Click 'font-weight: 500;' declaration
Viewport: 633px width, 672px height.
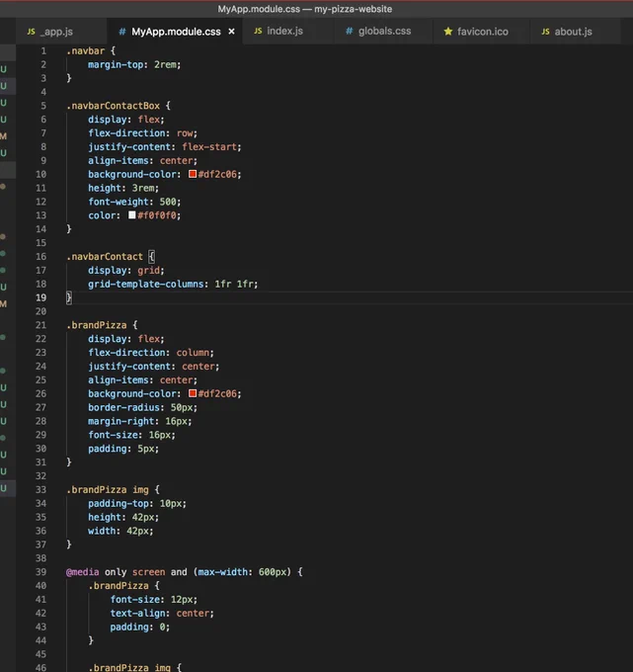coord(134,202)
